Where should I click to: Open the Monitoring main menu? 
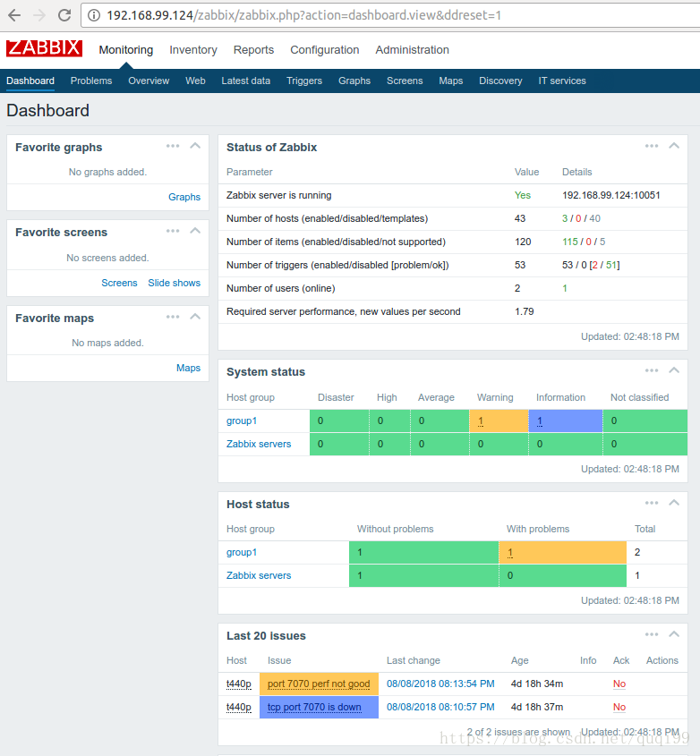click(x=126, y=50)
